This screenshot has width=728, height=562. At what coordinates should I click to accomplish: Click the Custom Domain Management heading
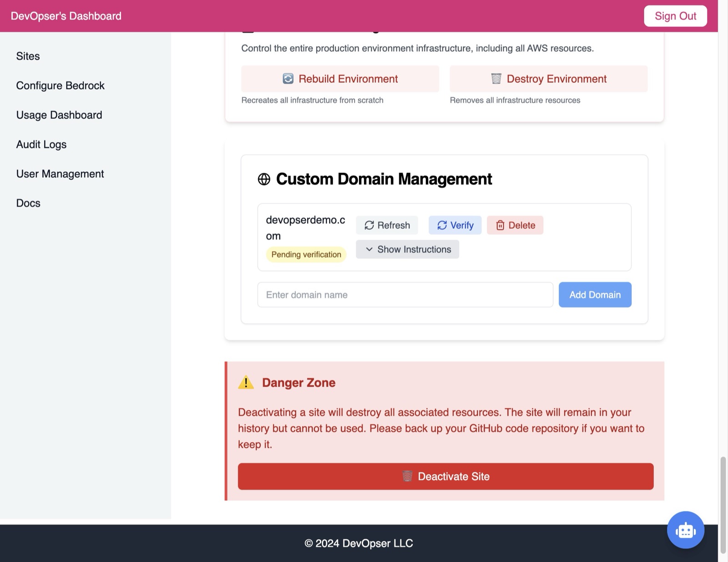pyautogui.click(x=384, y=179)
